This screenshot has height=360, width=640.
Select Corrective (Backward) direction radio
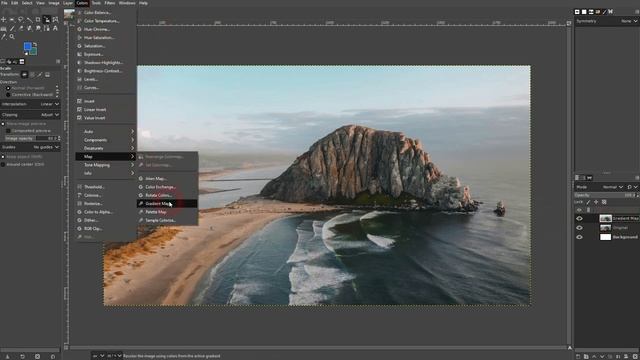(8, 94)
